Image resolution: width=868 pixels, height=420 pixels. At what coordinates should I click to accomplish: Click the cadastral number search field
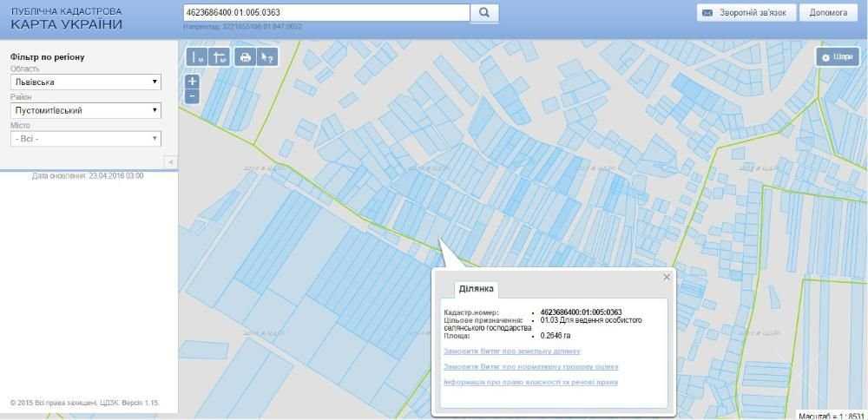[326, 13]
